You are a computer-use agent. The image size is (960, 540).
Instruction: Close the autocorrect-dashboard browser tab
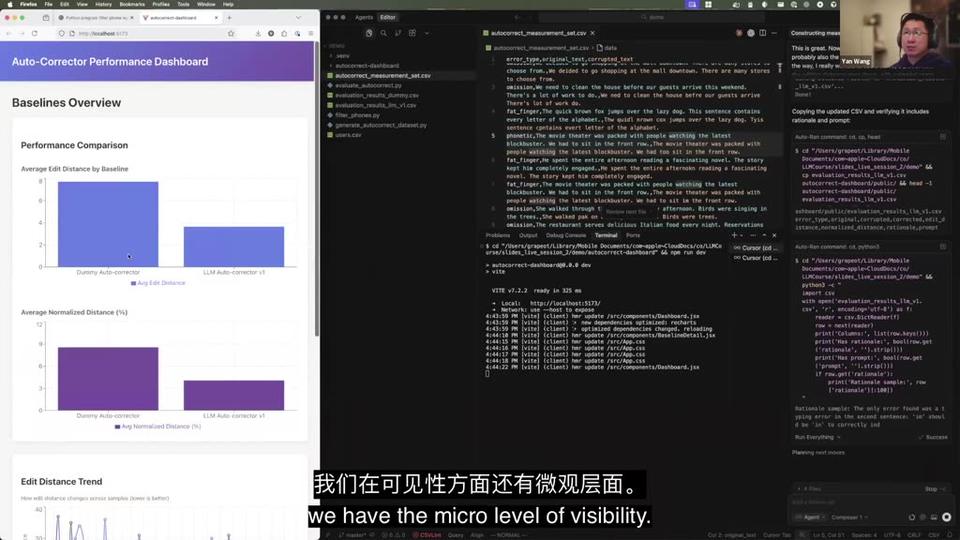(x=216, y=18)
